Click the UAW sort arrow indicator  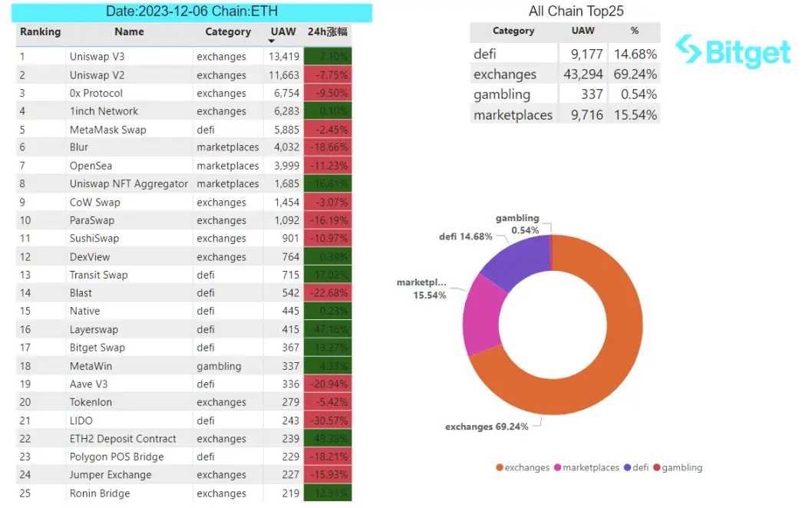coord(272,41)
